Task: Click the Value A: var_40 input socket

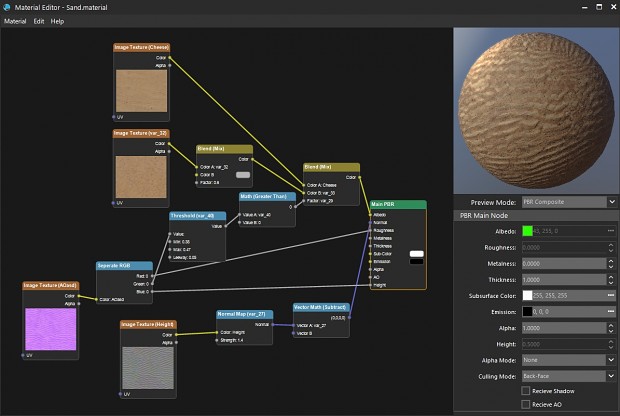Action: [240, 215]
